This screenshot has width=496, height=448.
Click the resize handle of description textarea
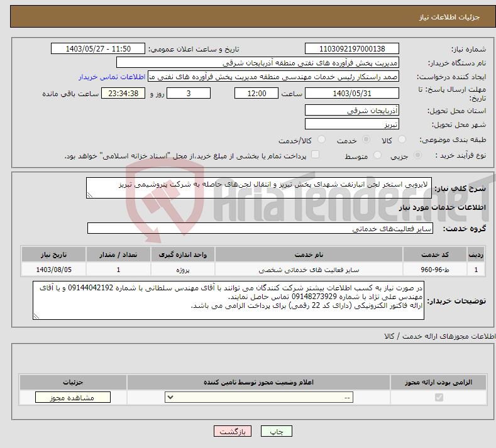pos(90,195)
